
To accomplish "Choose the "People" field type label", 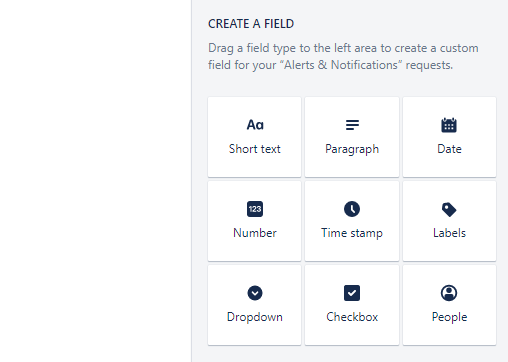I will coord(449,317).
